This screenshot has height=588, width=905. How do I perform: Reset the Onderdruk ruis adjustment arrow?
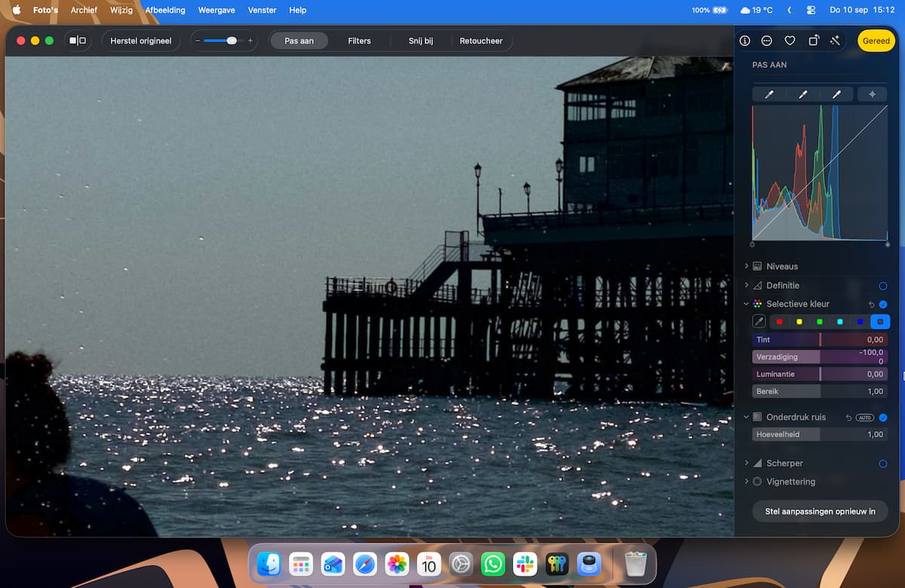click(848, 417)
